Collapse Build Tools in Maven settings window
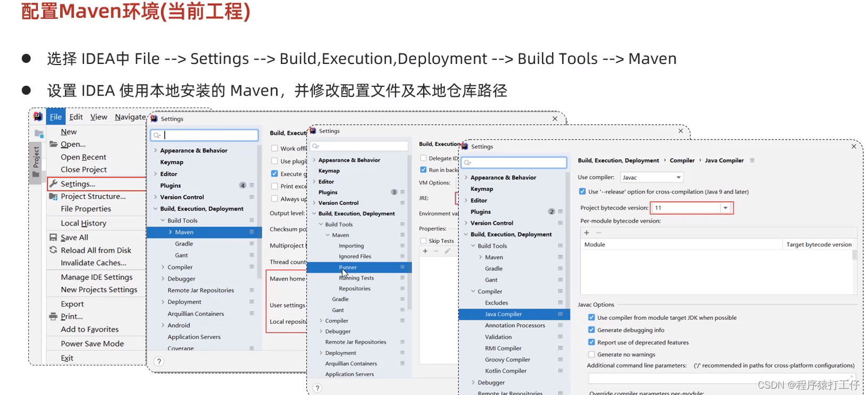Image resolution: width=868 pixels, height=395 pixels. pos(163,220)
